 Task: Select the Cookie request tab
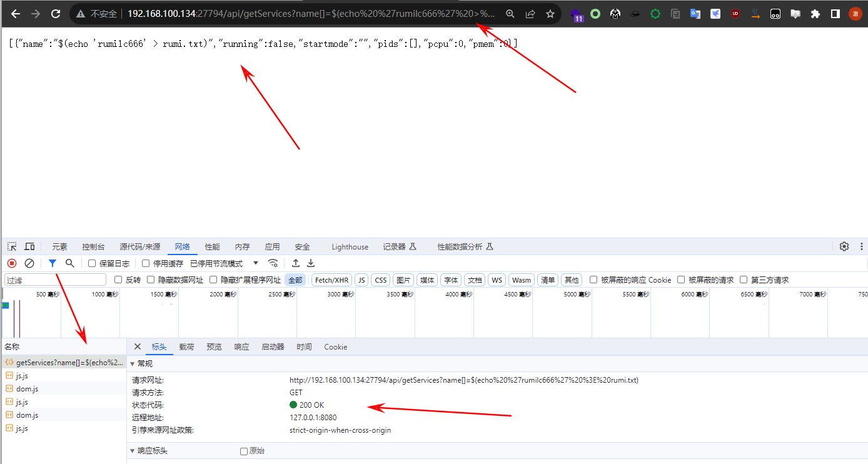(335, 346)
